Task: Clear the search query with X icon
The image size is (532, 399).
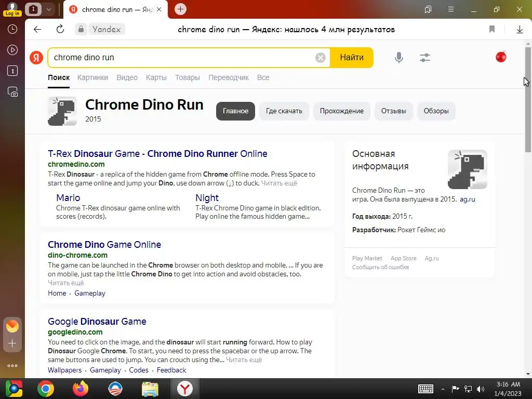Action: pos(320,58)
